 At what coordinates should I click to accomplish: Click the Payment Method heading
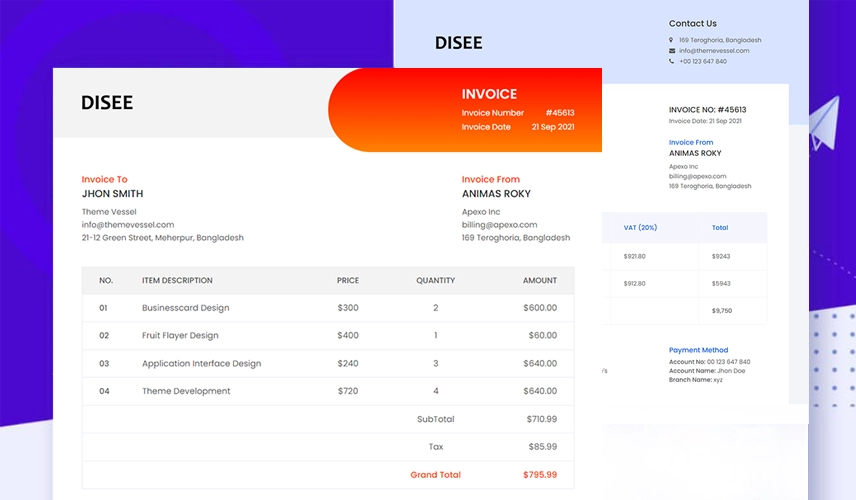point(699,350)
